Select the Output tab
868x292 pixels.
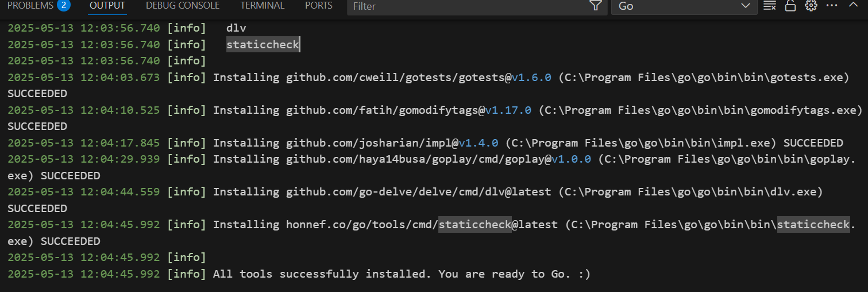(107, 6)
